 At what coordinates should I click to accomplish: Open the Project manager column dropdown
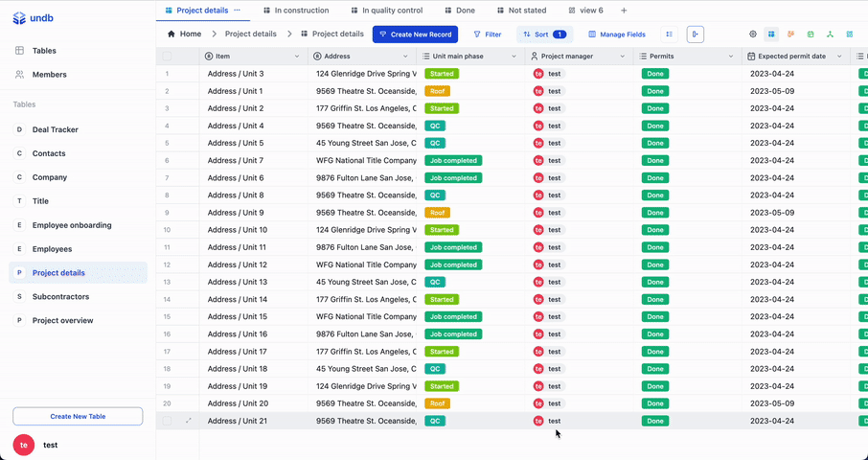tap(622, 57)
